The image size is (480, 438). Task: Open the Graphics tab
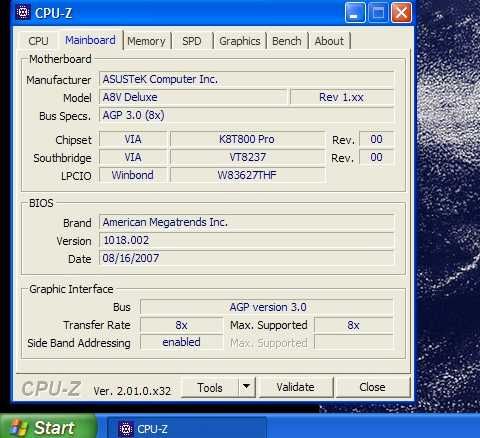[240, 41]
